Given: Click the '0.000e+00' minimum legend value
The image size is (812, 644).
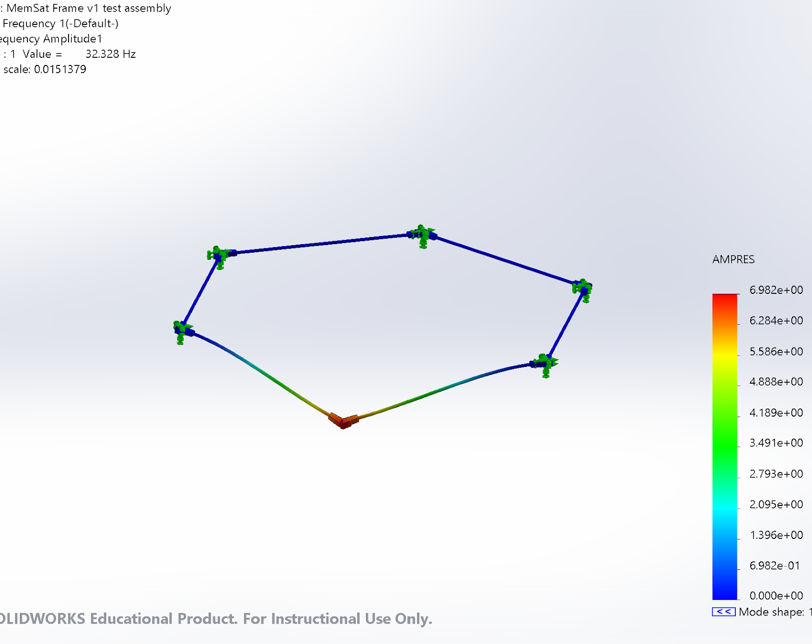Looking at the screenshot, I should pyautogui.click(x=776, y=595).
